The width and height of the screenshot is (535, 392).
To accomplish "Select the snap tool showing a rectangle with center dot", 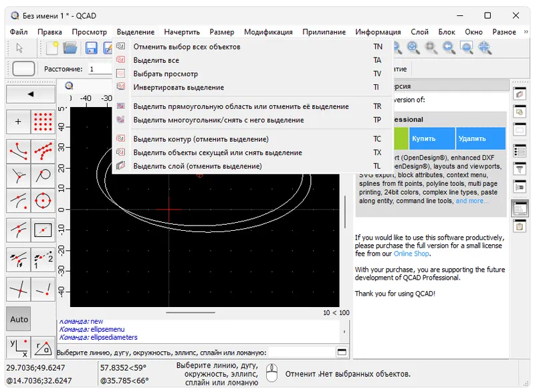I will click(x=43, y=230).
